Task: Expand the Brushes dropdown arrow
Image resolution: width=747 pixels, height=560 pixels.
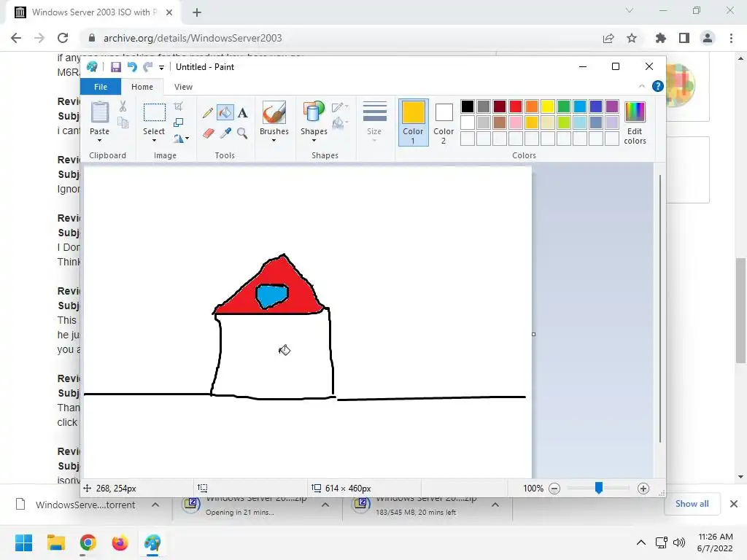Action: [274, 141]
